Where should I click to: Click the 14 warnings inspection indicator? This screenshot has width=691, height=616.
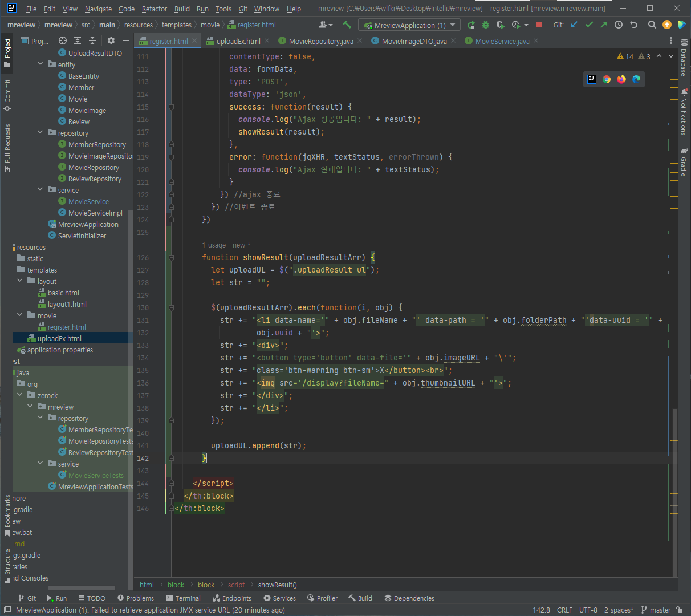pyautogui.click(x=625, y=56)
